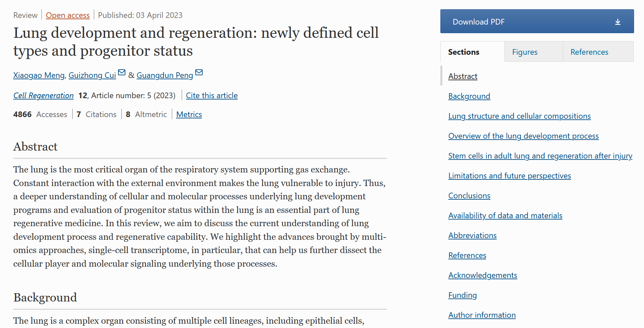Screen dimensions: 644x328
Task: Open the Cell Regeneration journal link
Action: point(43,96)
